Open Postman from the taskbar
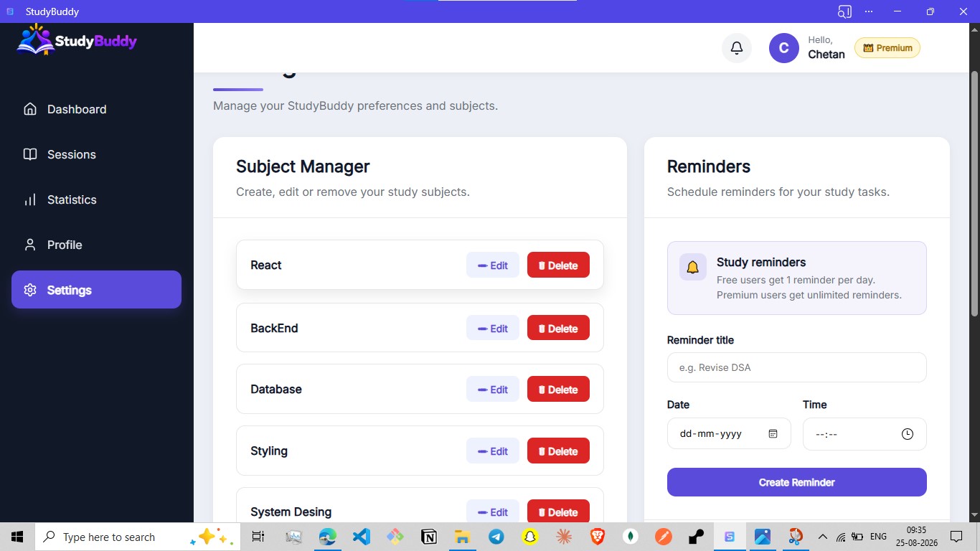Image resolution: width=980 pixels, height=551 pixels. pos(664,537)
